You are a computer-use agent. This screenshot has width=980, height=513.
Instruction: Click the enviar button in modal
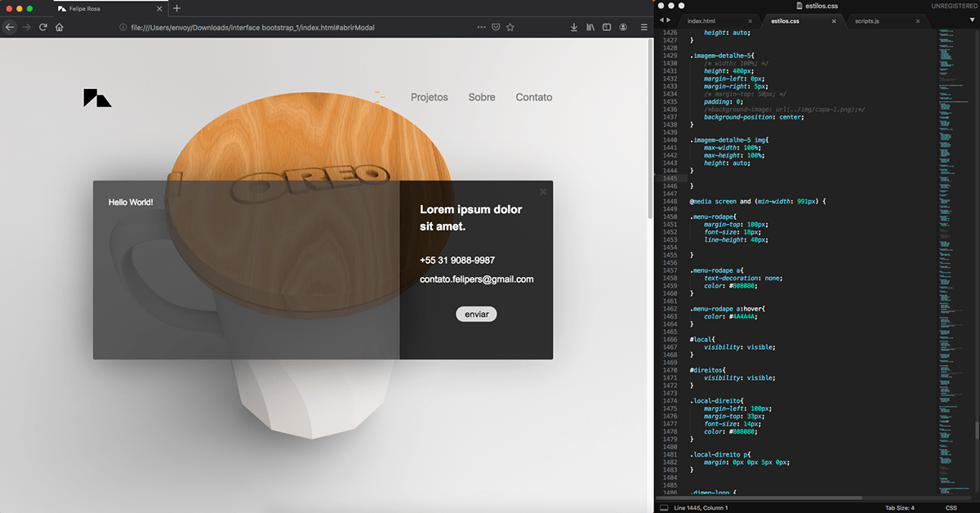(x=476, y=314)
